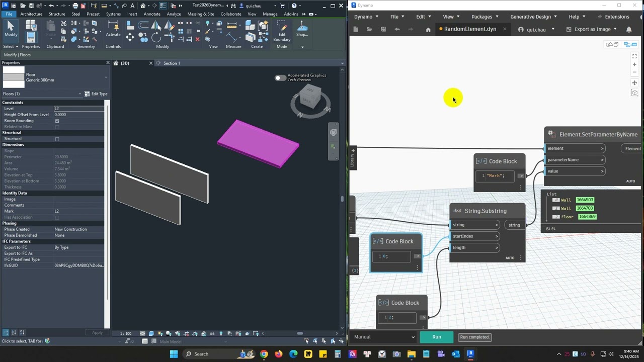Click the Edit Type button

(96, 94)
